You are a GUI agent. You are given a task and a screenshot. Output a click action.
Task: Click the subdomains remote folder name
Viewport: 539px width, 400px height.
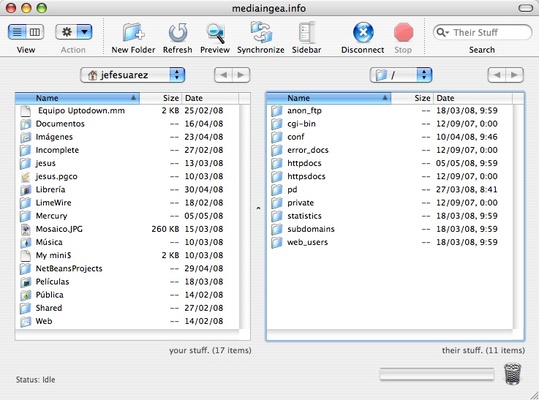pyautogui.click(x=311, y=229)
